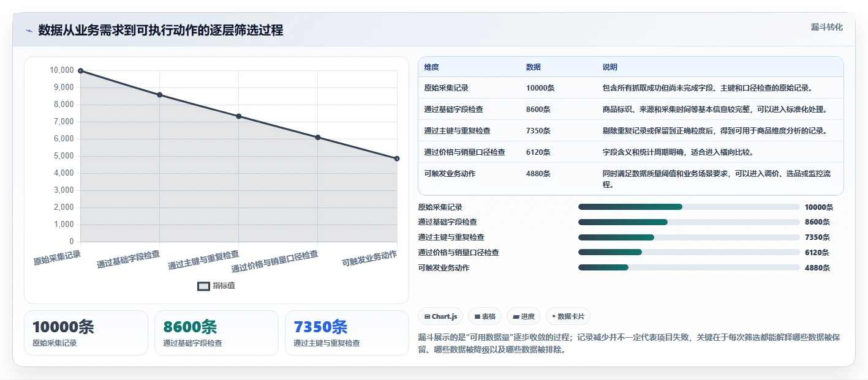The width and height of the screenshot is (868, 380).
Task: Toggle the 指标值 legend item
Action: click(216, 286)
